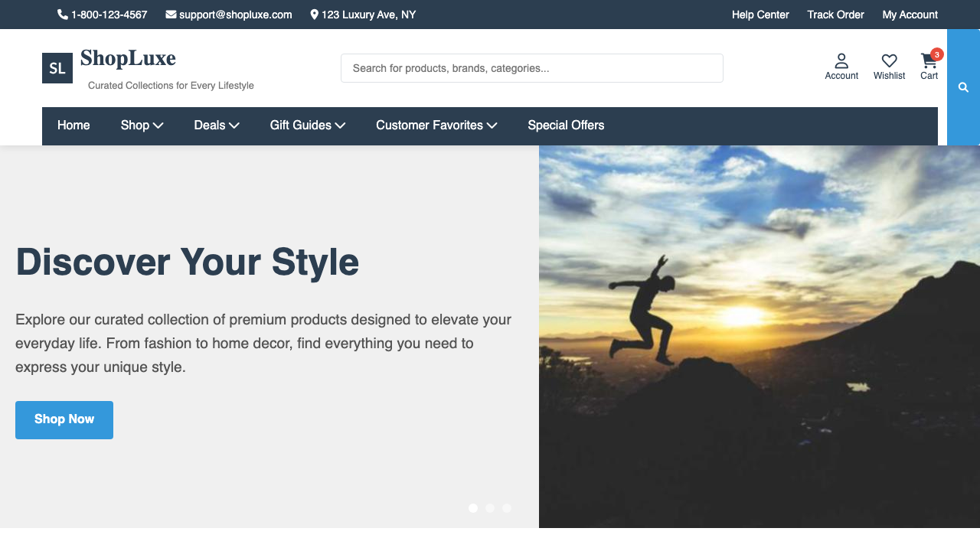Image resolution: width=980 pixels, height=551 pixels.
Task: Click inside the product search field
Action: tap(531, 67)
